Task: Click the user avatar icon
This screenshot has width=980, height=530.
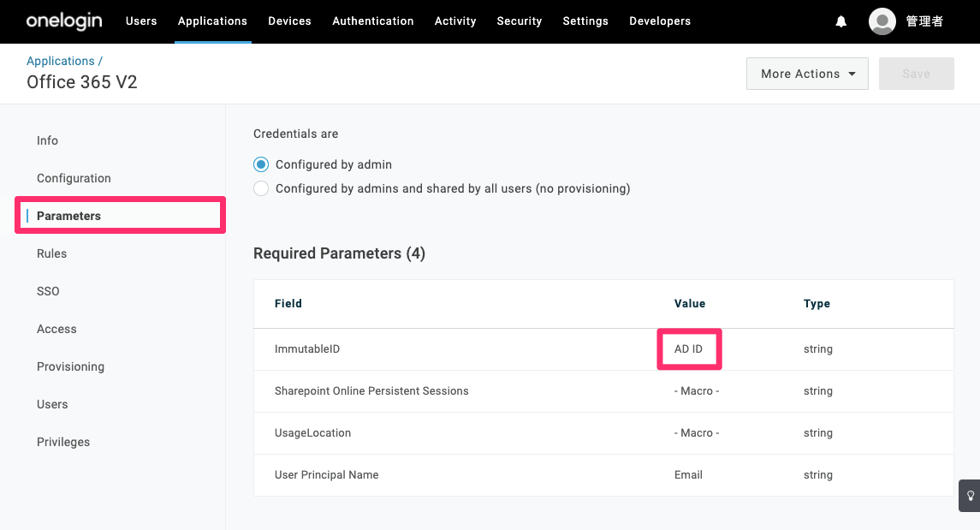Action: click(882, 21)
